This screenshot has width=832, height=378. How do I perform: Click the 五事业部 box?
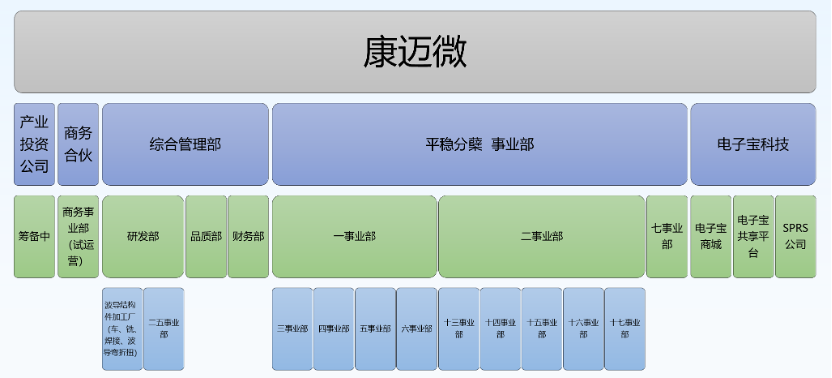pyautogui.click(x=375, y=329)
